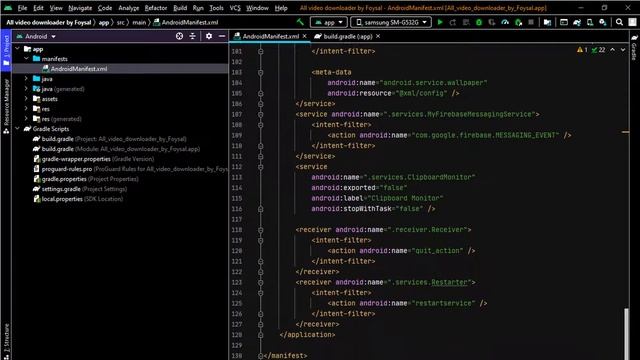The image size is (640, 360).
Task: Hide the project panel with minus icon
Action: tap(222, 36)
